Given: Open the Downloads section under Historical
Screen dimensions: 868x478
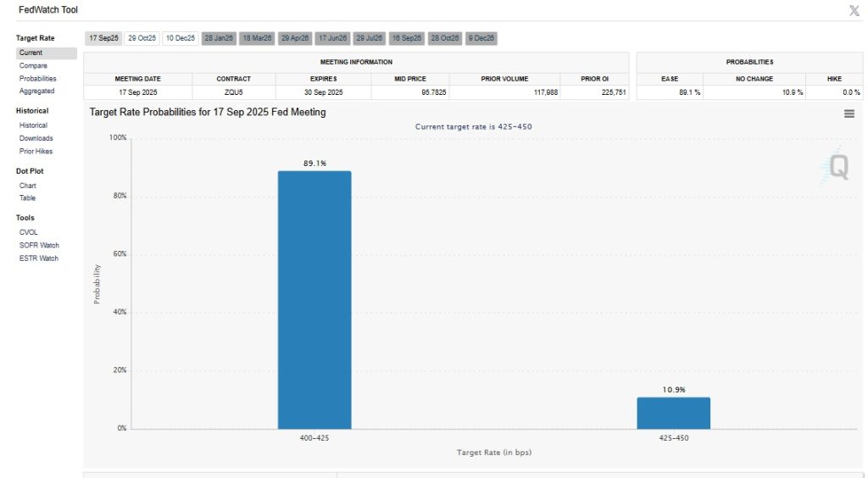Looking at the screenshot, I should (x=36, y=138).
